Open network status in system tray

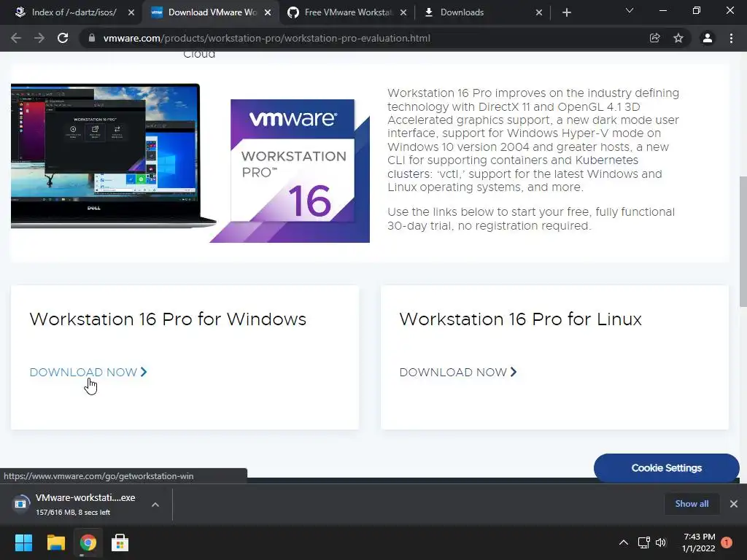point(643,542)
